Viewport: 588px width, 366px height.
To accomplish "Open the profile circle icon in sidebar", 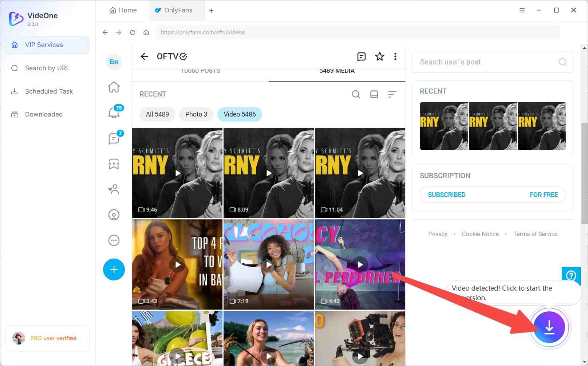I will pos(114,215).
